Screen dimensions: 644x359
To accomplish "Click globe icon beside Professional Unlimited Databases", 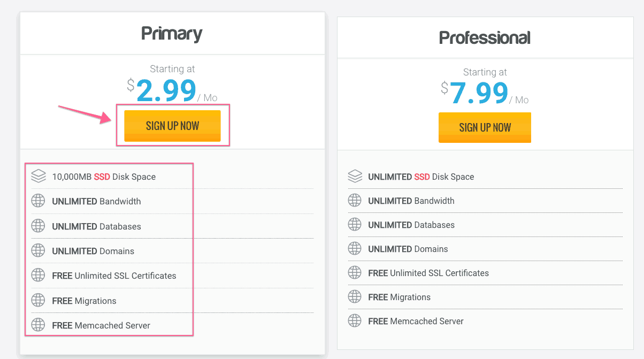I will (355, 225).
